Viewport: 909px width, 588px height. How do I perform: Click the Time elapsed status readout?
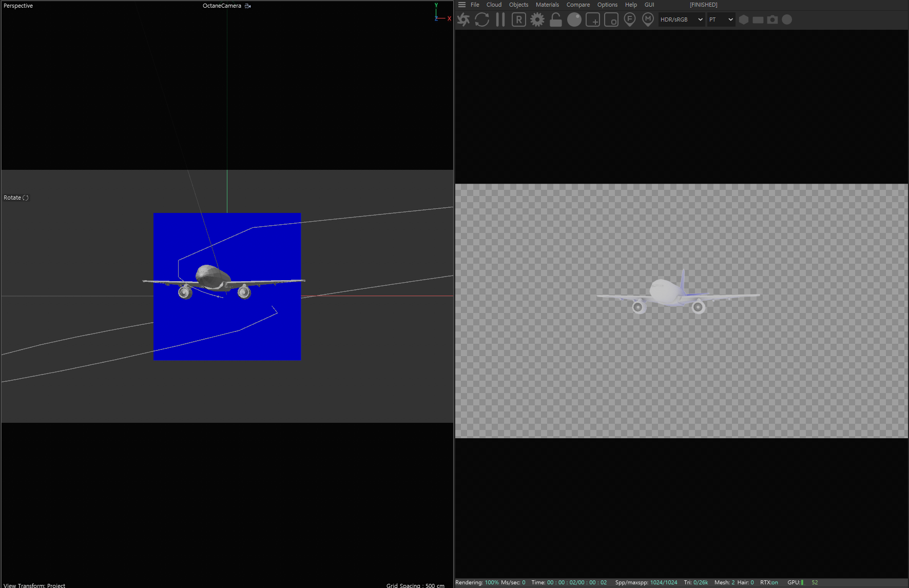coord(569,582)
